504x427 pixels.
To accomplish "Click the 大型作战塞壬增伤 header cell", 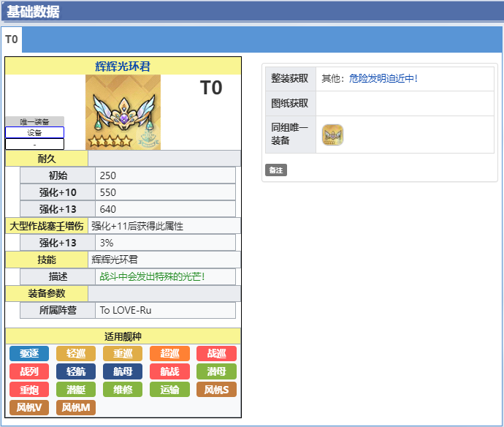I will (47, 226).
